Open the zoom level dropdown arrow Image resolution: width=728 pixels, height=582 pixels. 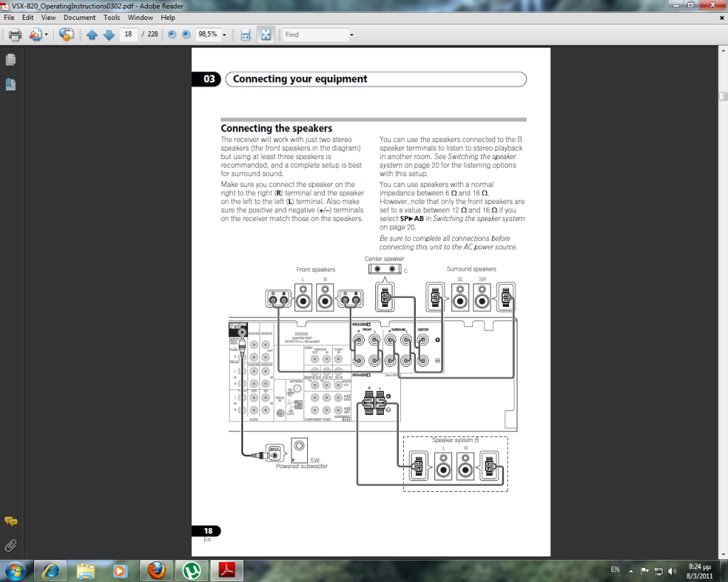tap(224, 35)
